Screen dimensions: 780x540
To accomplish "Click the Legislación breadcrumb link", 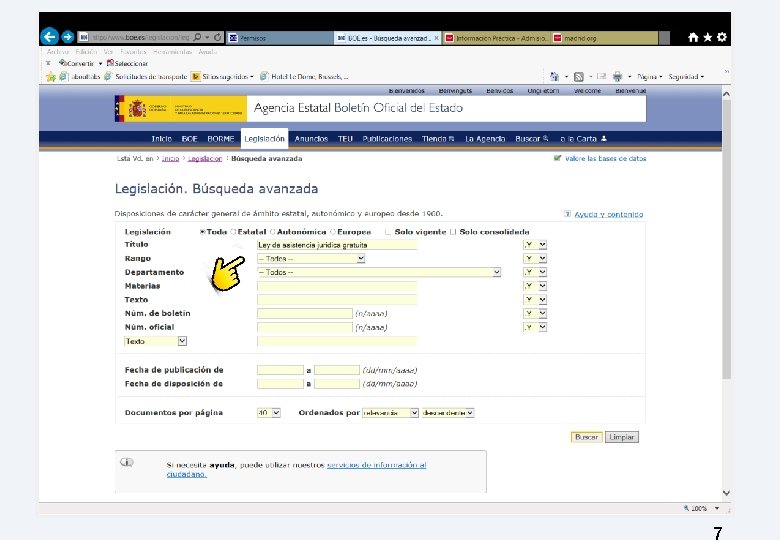I will click(204, 159).
